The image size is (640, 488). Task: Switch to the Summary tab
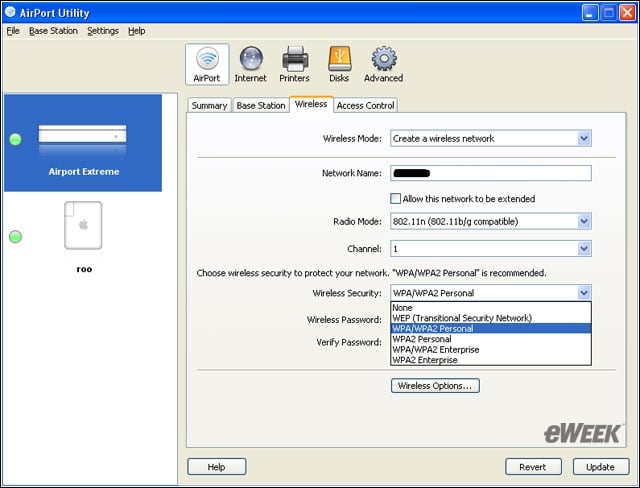tap(209, 105)
